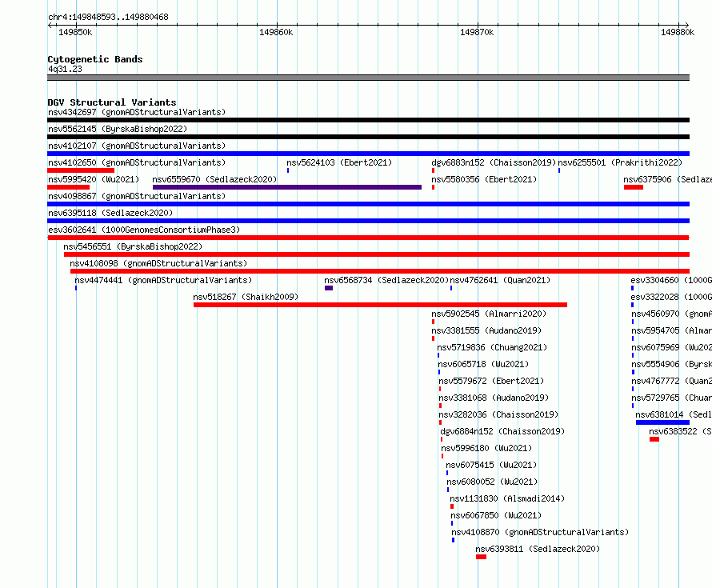712x588 pixels.
Task: Click nsv4560970 variant label
Action: pyautogui.click(x=671, y=314)
